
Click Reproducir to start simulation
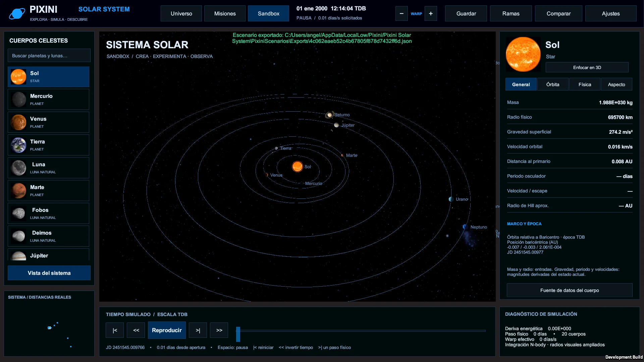pyautogui.click(x=167, y=330)
